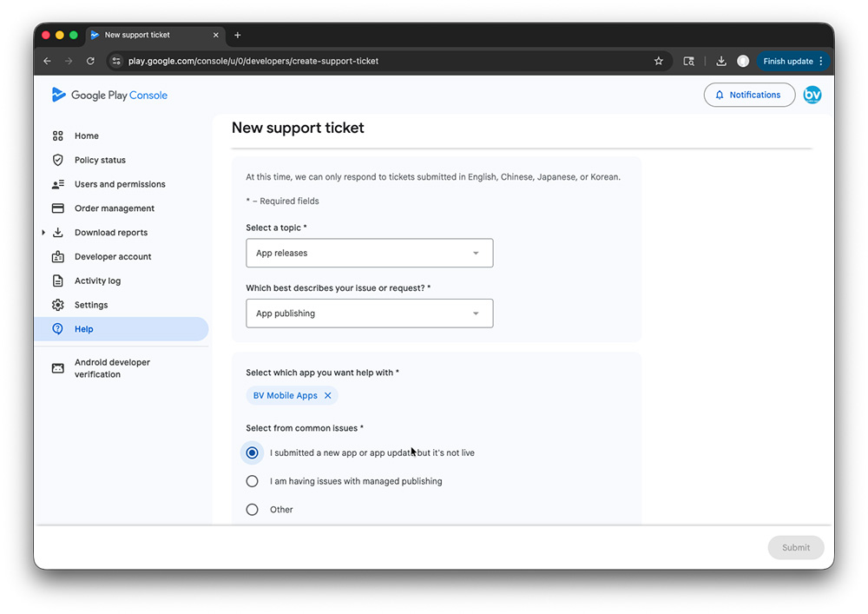Click the site information icon in address bar
The height and width of the screenshot is (614, 868).
[116, 61]
